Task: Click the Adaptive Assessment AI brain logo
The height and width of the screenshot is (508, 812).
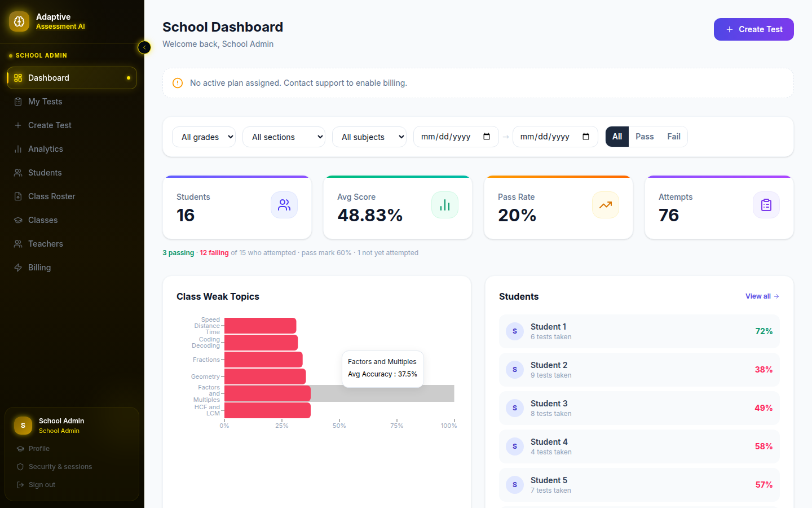Action: tap(19, 21)
